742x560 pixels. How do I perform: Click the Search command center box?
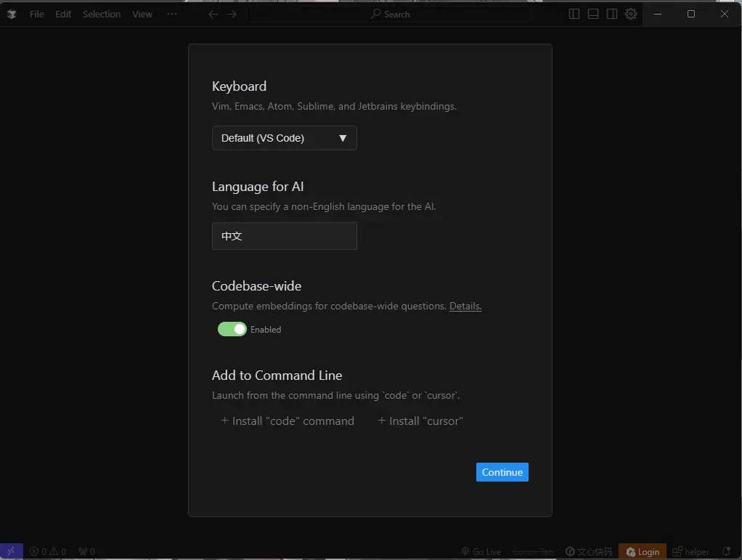(389, 15)
